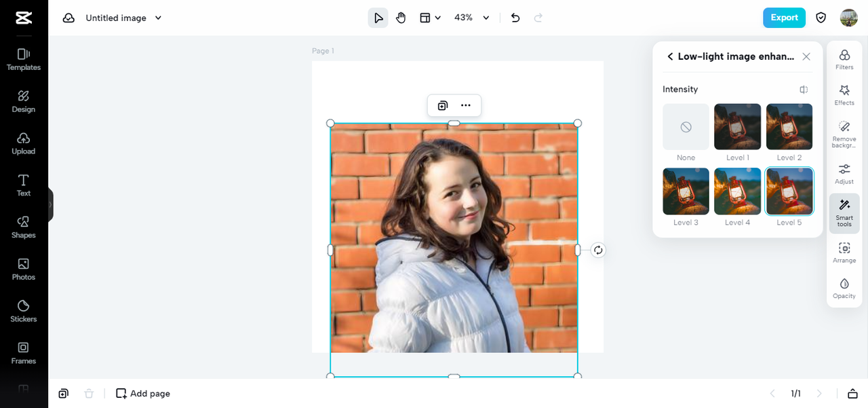Undo the last action
Screen dimensions: 868x408
515,18
